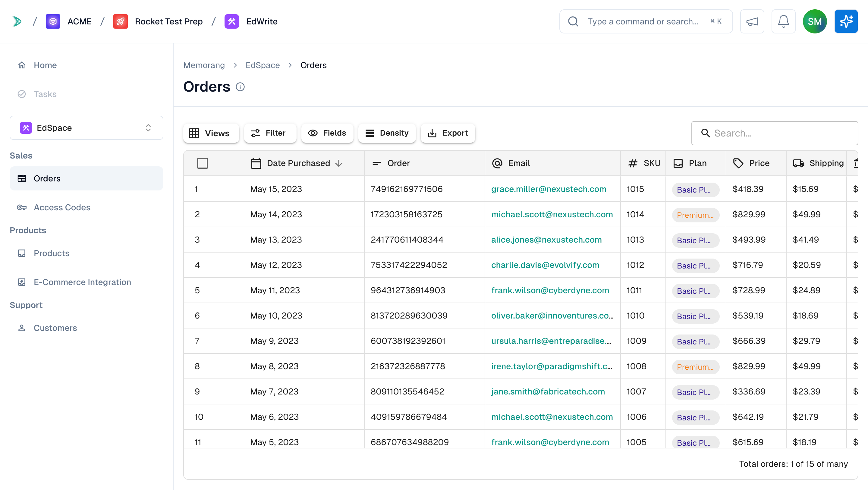This screenshot has height=490, width=868.
Task: Expand the EdSpace workspace switcher
Action: click(86, 128)
